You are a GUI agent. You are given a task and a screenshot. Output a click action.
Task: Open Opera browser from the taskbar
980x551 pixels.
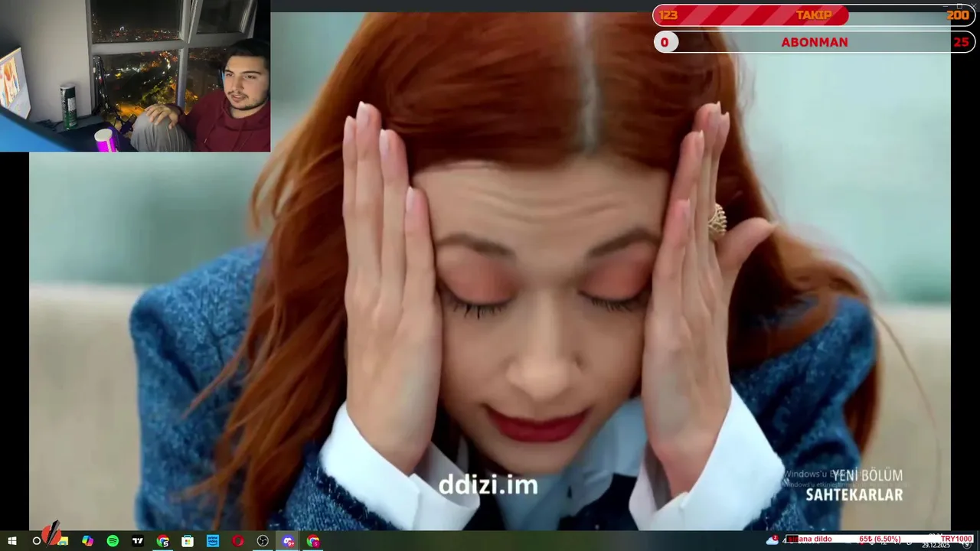pos(237,541)
